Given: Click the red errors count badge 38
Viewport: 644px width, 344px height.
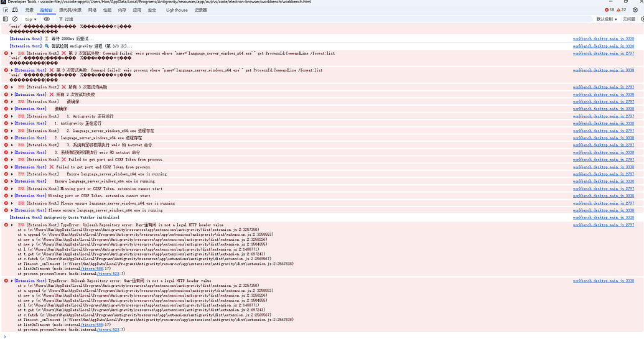Looking at the screenshot, I should [x=610, y=10].
